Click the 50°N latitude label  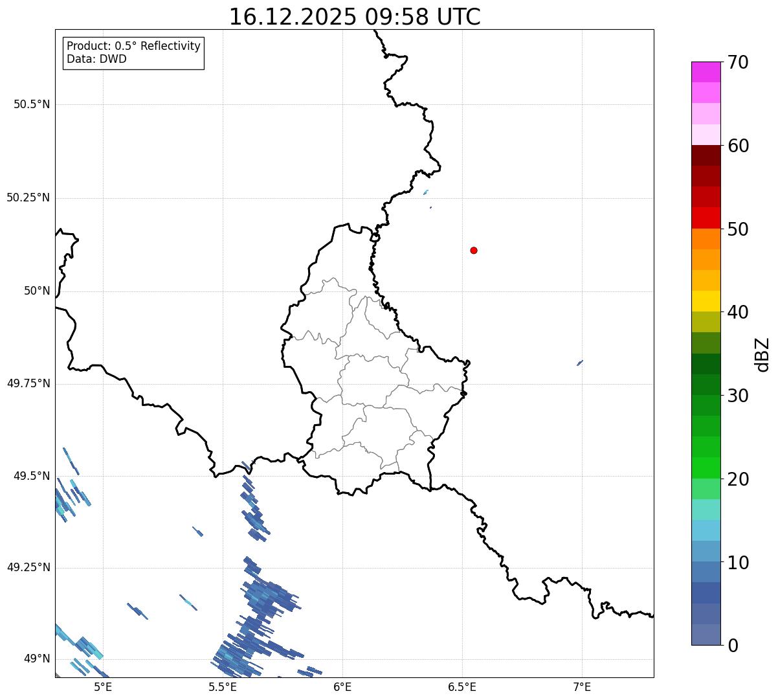[37, 291]
